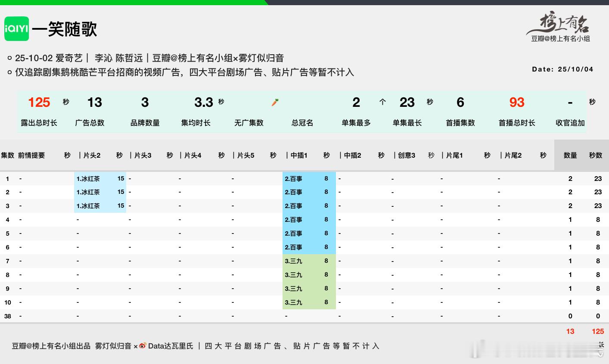Screen dimensions: 609x364
Task: Click 2.百事 in the episode 1 row
Action: click(x=293, y=178)
